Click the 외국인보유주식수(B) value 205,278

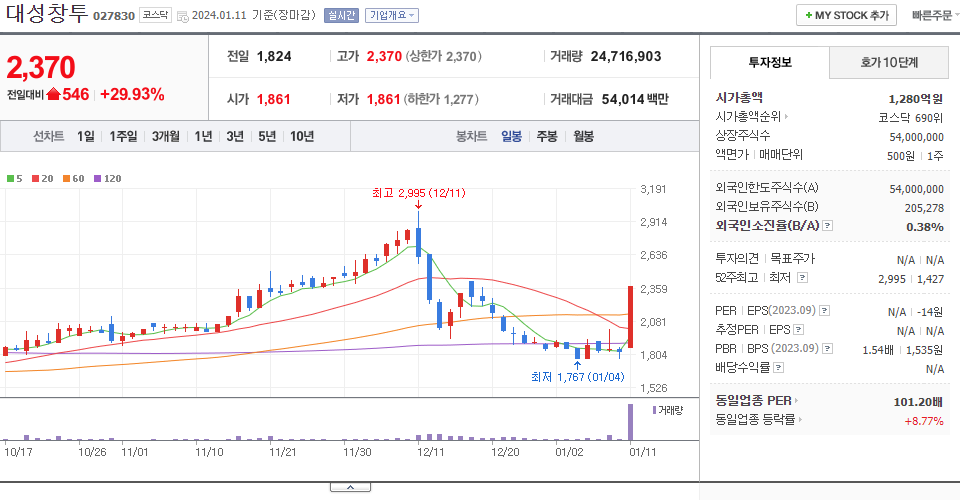click(924, 208)
